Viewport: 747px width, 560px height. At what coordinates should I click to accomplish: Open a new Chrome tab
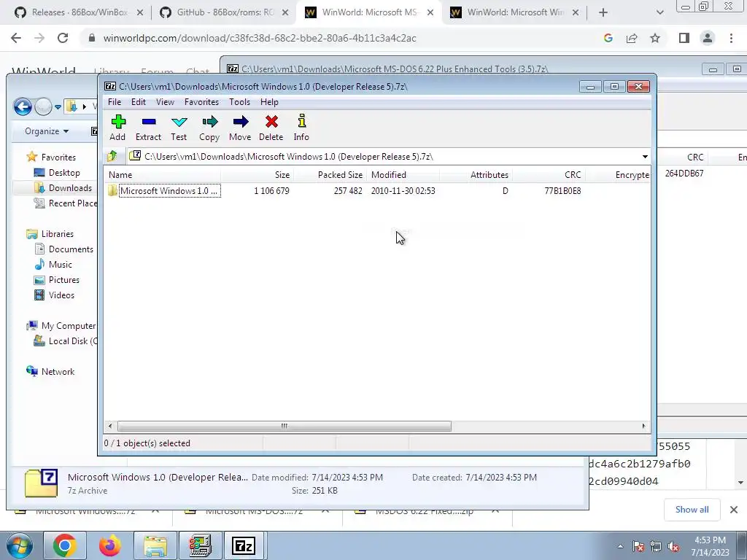pos(603,13)
